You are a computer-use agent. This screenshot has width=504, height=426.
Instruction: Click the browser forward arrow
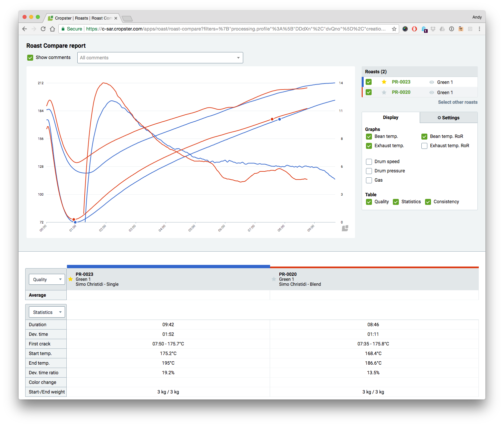pyautogui.click(x=34, y=29)
